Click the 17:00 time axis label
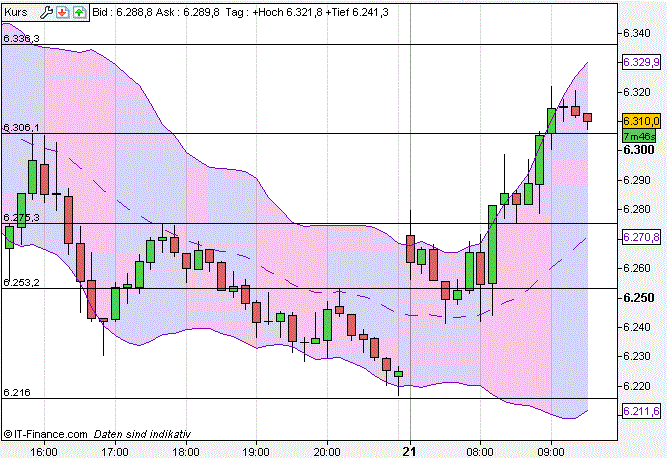This screenshot has height=458, width=668. coord(115,451)
